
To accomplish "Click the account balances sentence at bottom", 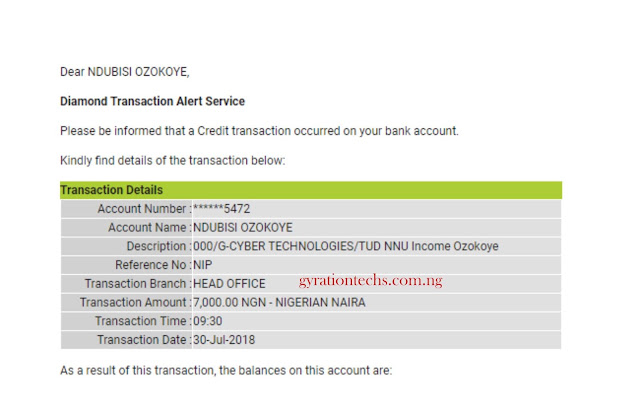I will (226, 371).
